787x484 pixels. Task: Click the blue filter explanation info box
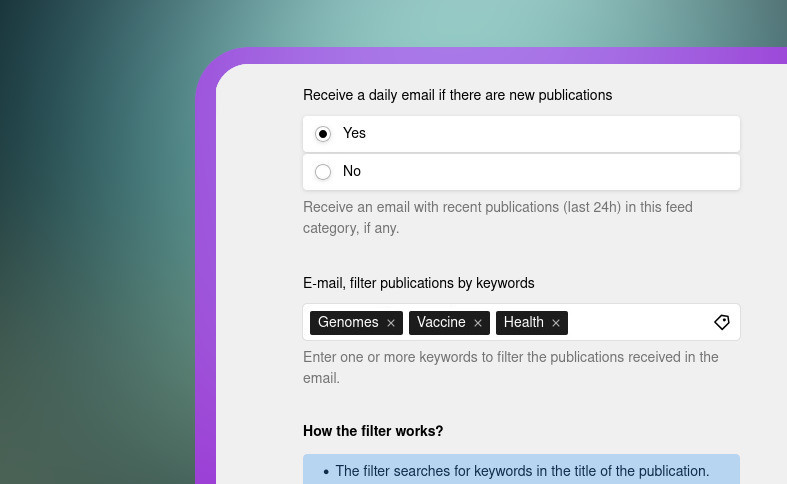coord(521,470)
